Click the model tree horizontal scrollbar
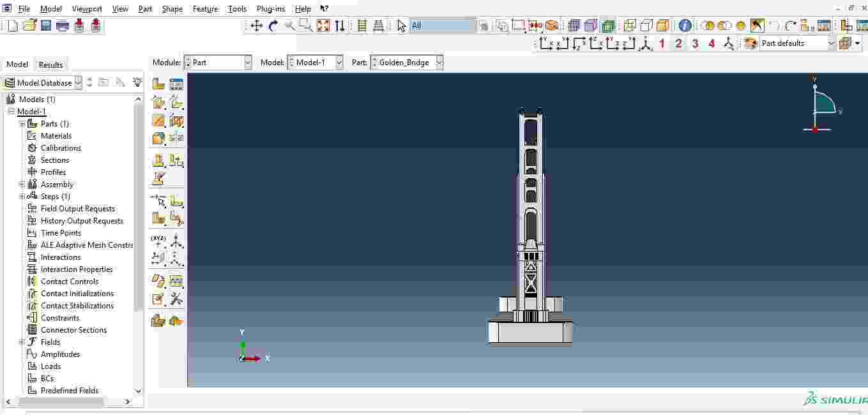The image size is (868, 415). (61, 402)
